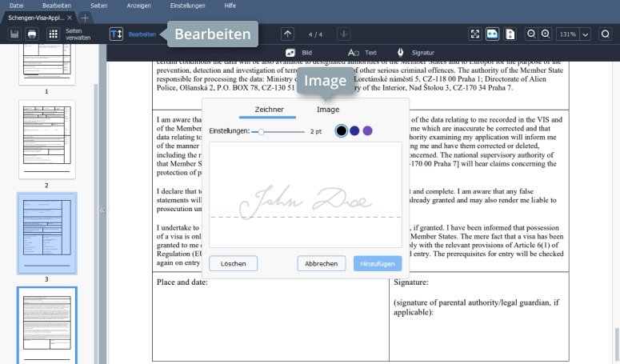
Task: Click the 'Place and date:' text
Action: click(x=182, y=282)
